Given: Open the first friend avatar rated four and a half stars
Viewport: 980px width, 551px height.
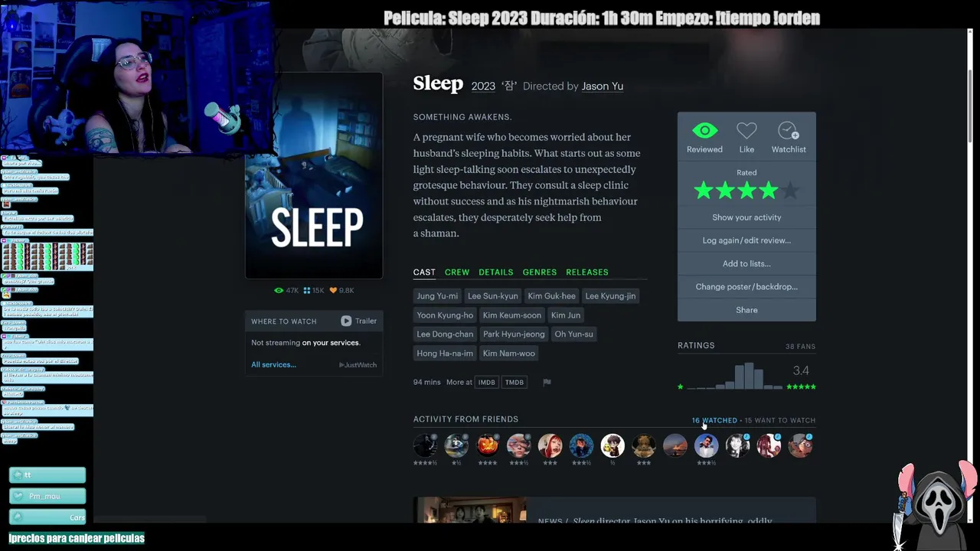Looking at the screenshot, I should [425, 445].
